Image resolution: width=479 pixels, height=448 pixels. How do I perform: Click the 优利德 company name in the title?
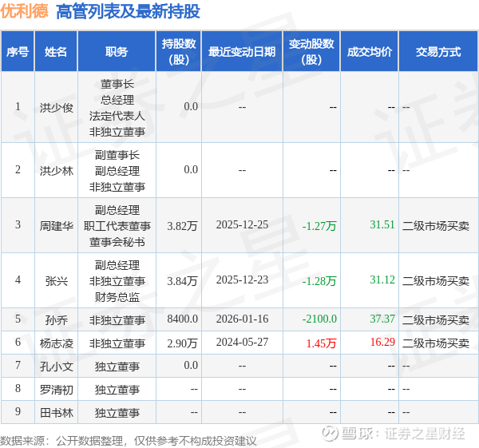tap(24, 11)
